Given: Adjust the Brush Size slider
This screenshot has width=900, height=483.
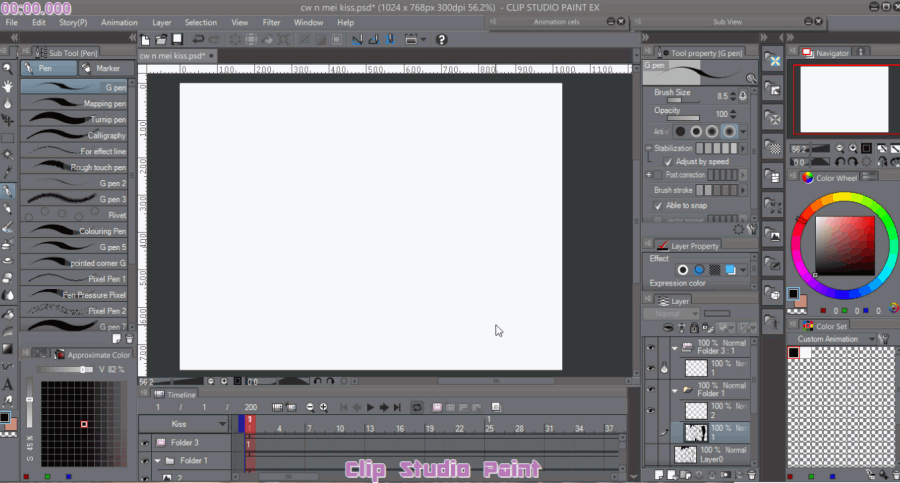Looking at the screenshot, I should tap(682, 101).
